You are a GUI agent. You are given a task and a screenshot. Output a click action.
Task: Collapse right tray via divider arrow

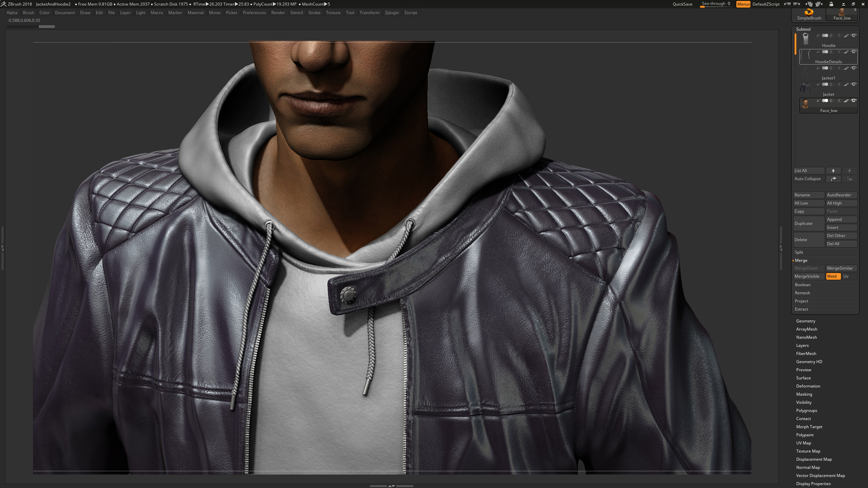tap(781, 248)
